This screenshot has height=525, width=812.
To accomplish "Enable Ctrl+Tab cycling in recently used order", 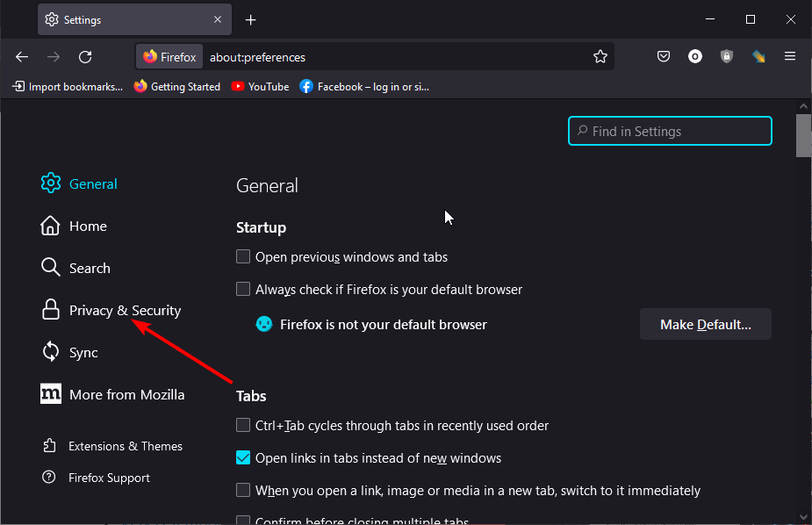I will pos(242,425).
